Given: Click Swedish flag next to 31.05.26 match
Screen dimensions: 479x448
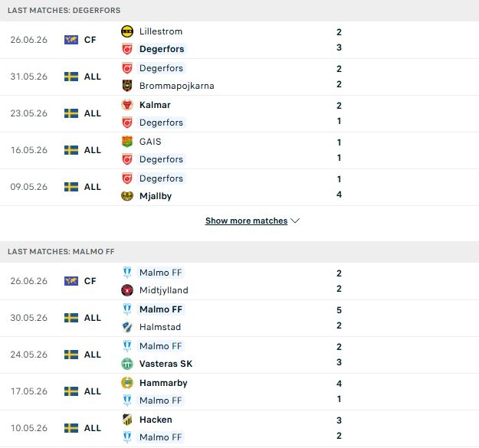Looking at the screenshot, I should (x=71, y=77).
